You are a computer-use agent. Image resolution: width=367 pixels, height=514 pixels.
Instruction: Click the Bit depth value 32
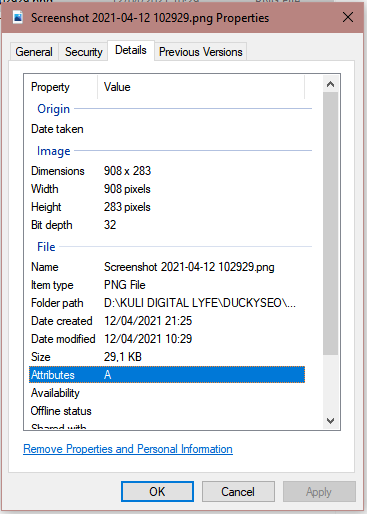(x=110, y=225)
